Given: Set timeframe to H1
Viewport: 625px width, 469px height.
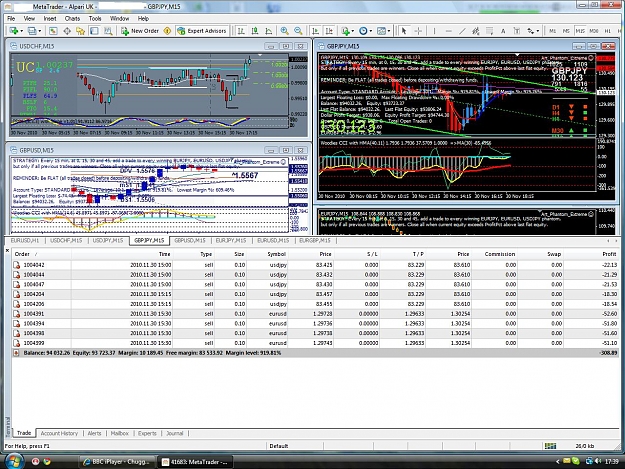Looking at the screenshot, I should click(x=607, y=31).
